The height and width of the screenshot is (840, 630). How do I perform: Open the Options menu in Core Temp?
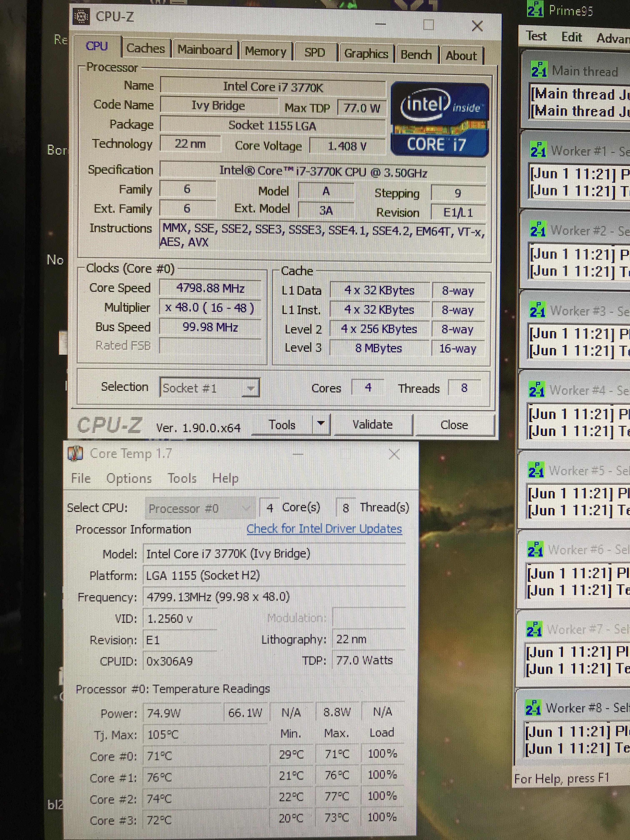(130, 479)
